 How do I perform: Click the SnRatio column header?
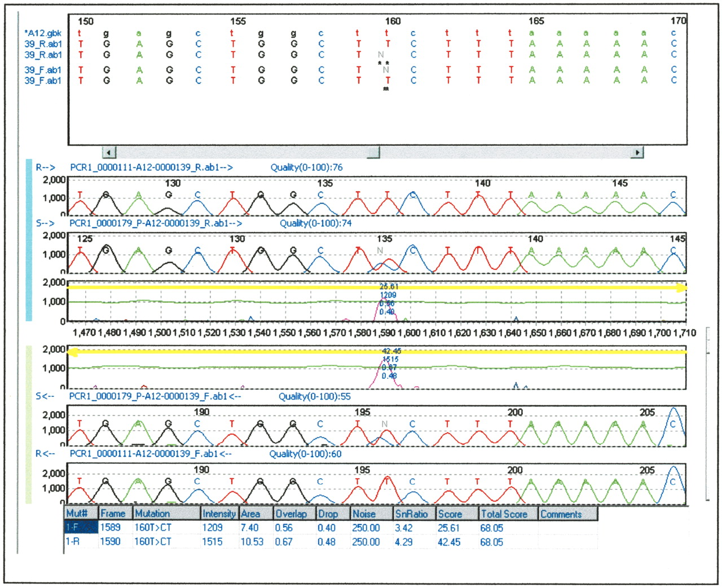(x=413, y=514)
